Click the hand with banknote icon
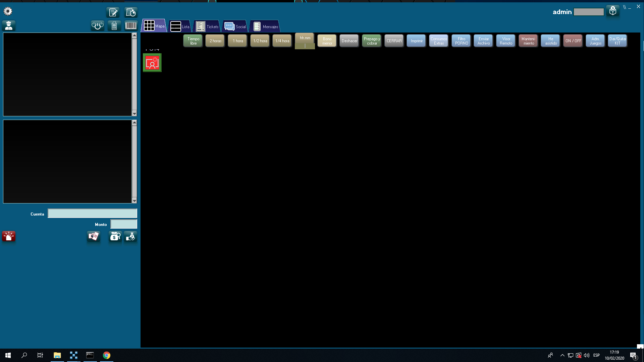This screenshot has height=362, width=644. point(94,236)
